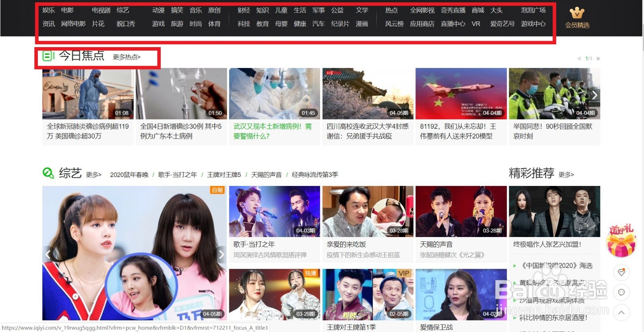The height and width of the screenshot is (332, 644).
Task: Click the sidebar feedback chat icon
Action: coord(621,292)
